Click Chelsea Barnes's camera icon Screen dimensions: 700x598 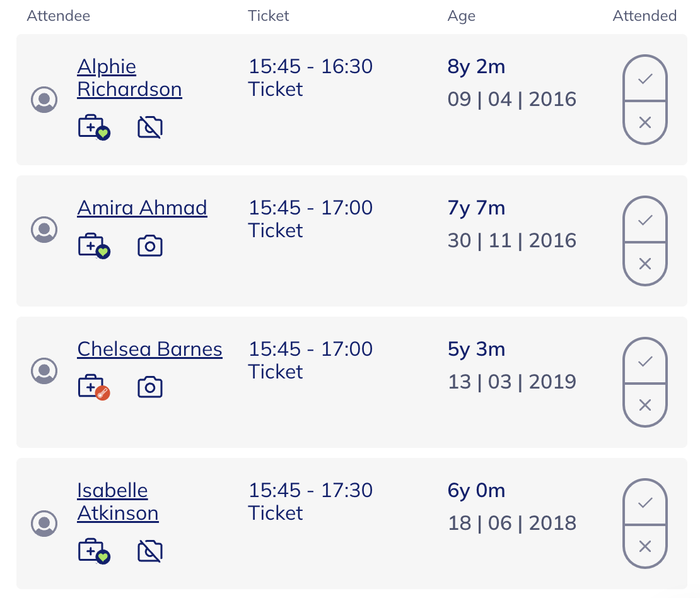coord(150,387)
